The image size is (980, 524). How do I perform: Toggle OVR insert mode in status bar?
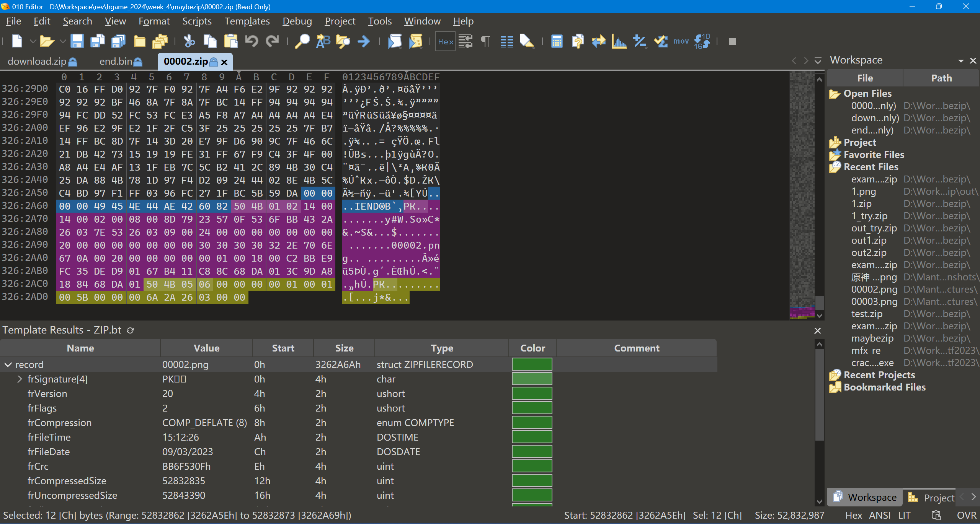point(966,515)
